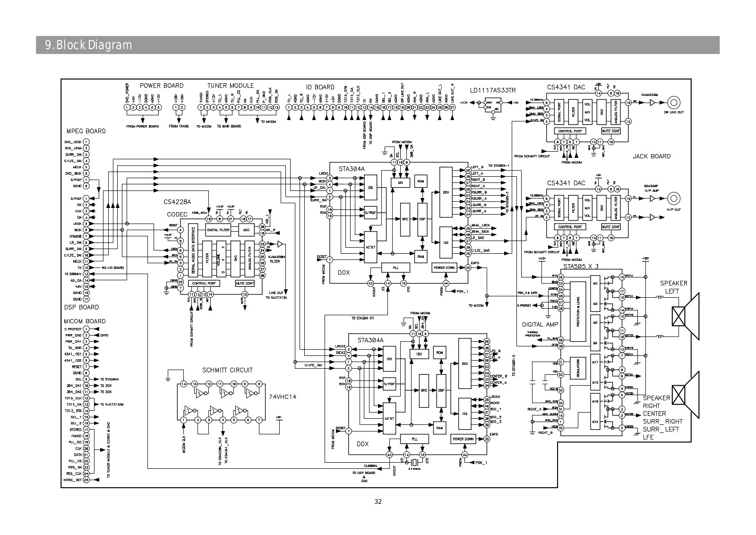Click the SPEAKER RIGHT loudspeaker symbol
756x535 pixels.
coord(685,394)
